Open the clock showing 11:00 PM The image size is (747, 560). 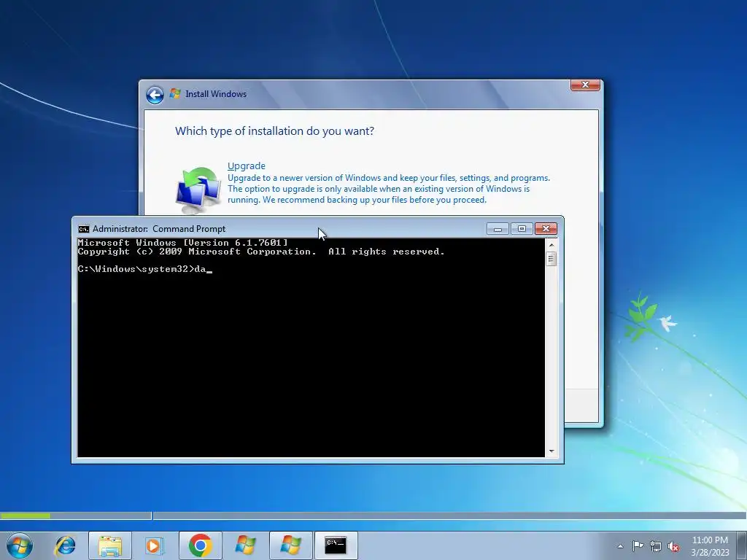click(710, 540)
